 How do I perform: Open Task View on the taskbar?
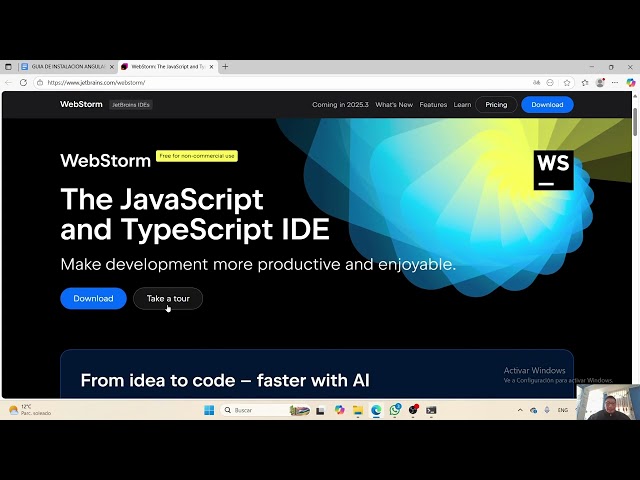(x=320, y=410)
